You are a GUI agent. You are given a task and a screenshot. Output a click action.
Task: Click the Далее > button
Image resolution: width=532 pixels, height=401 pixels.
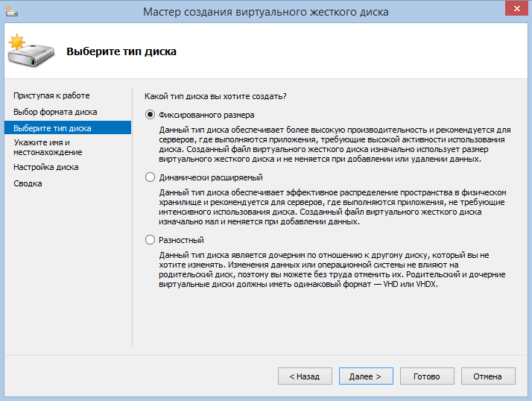pyautogui.click(x=366, y=376)
